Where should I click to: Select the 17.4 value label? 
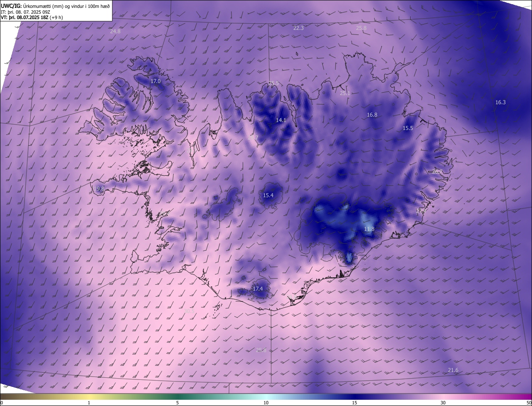pos(258,289)
